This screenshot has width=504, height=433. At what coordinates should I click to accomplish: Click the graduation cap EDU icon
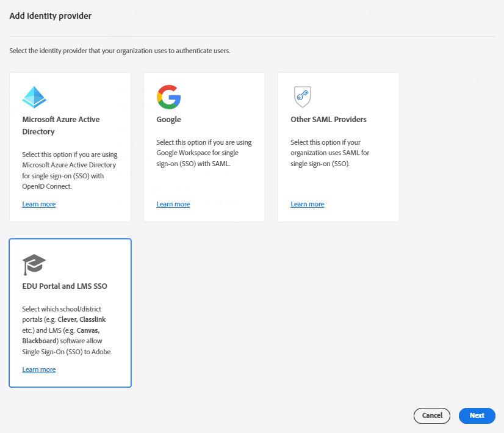coord(34,264)
